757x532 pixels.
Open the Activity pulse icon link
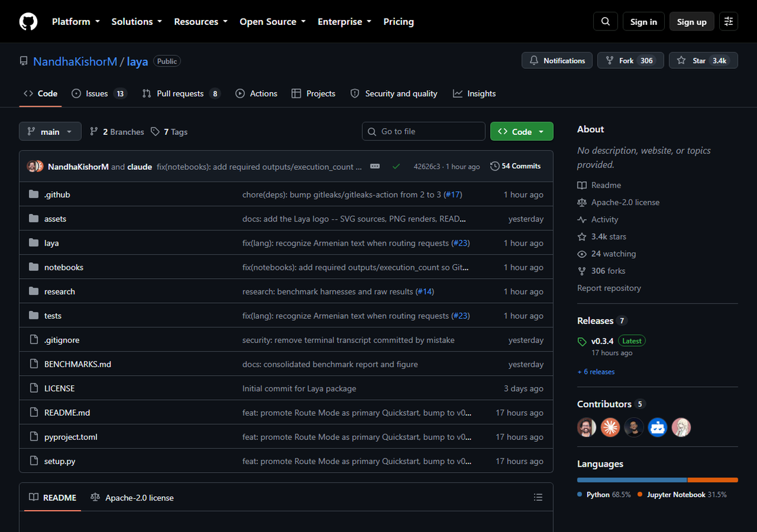pyautogui.click(x=582, y=220)
